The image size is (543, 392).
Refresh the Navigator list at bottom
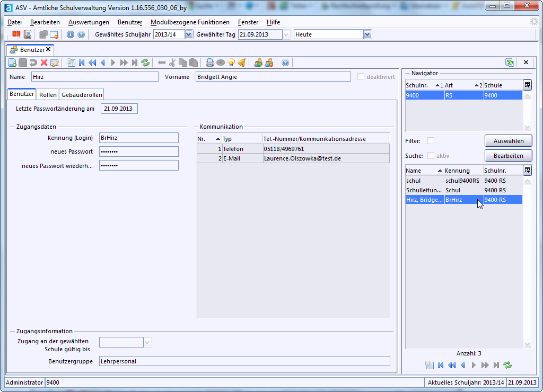[x=507, y=364]
